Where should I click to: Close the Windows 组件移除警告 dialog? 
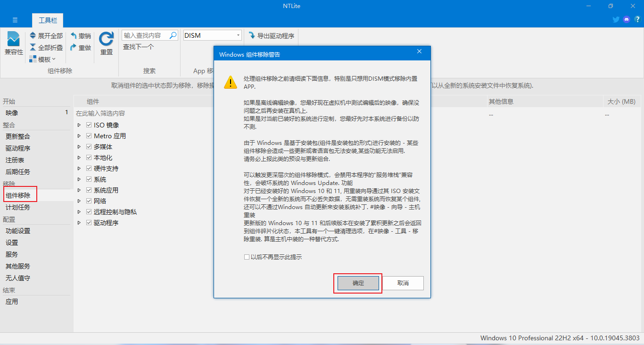pos(419,51)
